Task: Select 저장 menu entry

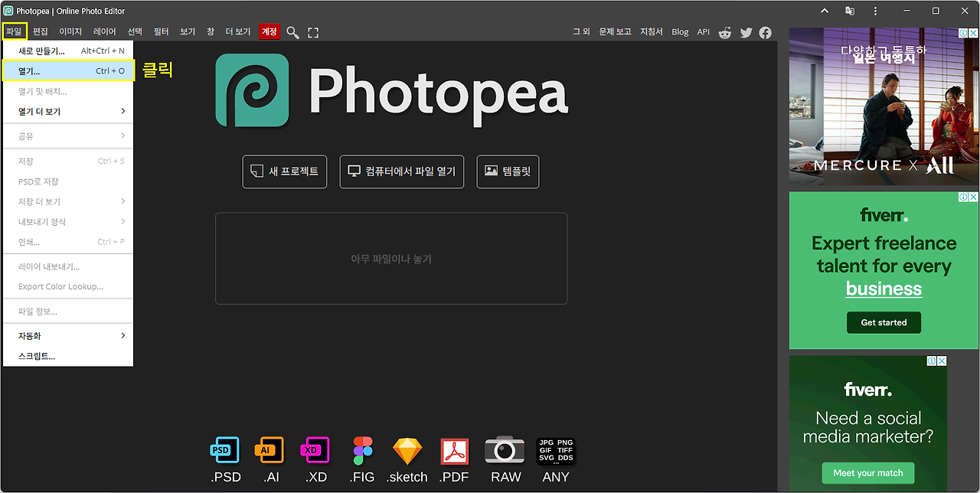Action: click(69, 162)
